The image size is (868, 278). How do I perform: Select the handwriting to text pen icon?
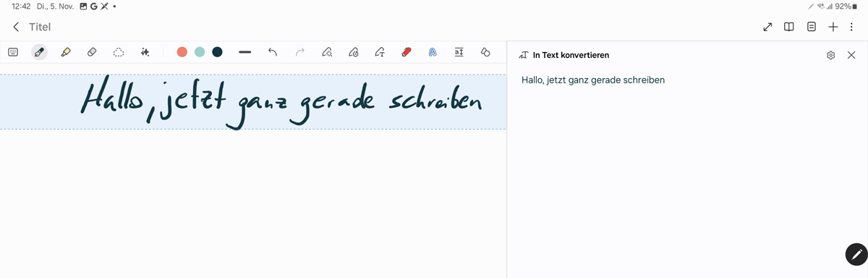[x=380, y=52]
